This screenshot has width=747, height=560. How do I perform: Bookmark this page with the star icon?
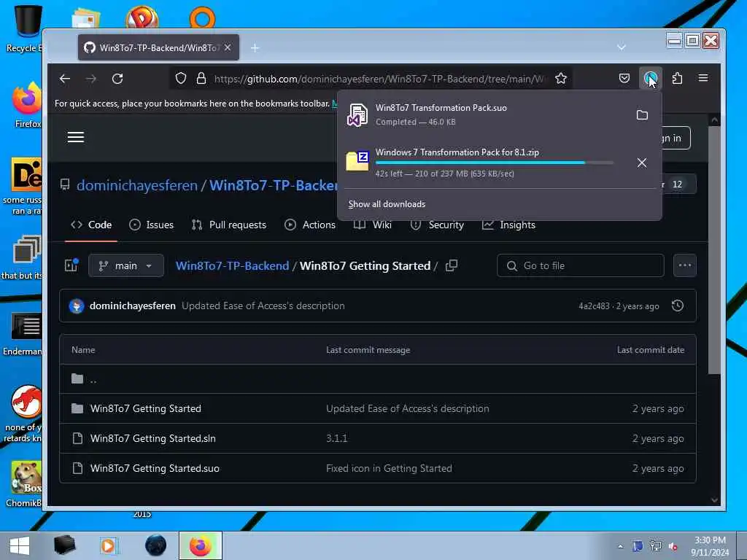pyautogui.click(x=561, y=78)
